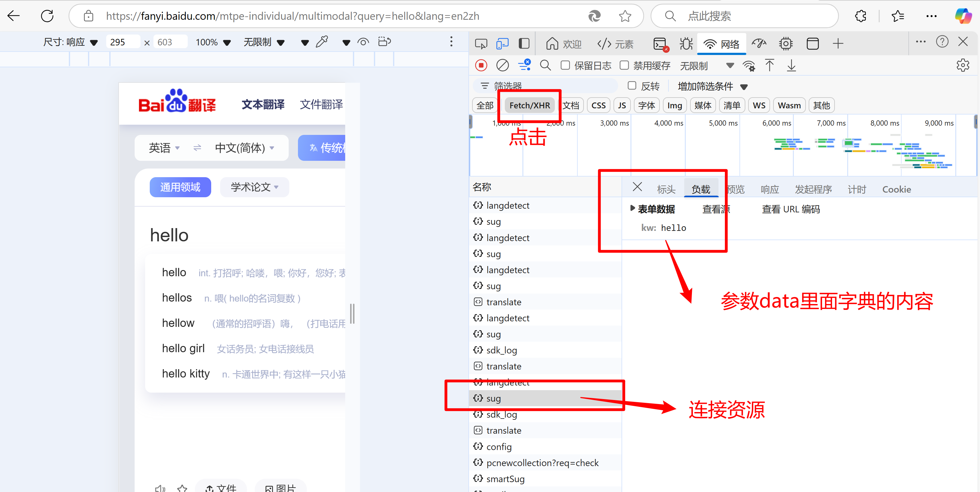The width and height of the screenshot is (980, 492).
Task: Click the red record network log icon
Action: coord(481,65)
